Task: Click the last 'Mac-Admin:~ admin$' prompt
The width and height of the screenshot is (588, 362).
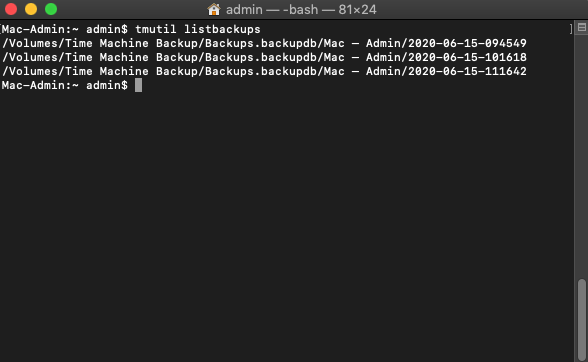Action: [x=64, y=85]
